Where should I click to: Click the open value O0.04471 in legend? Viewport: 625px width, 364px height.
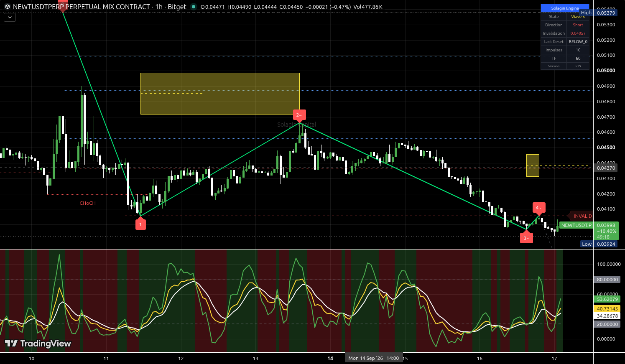pyautogui.click(x=214, y=7)
